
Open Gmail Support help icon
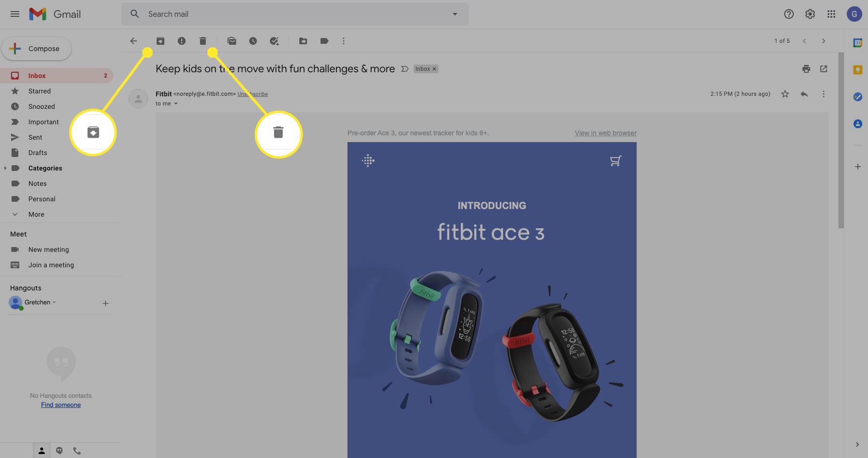[789, 14]
